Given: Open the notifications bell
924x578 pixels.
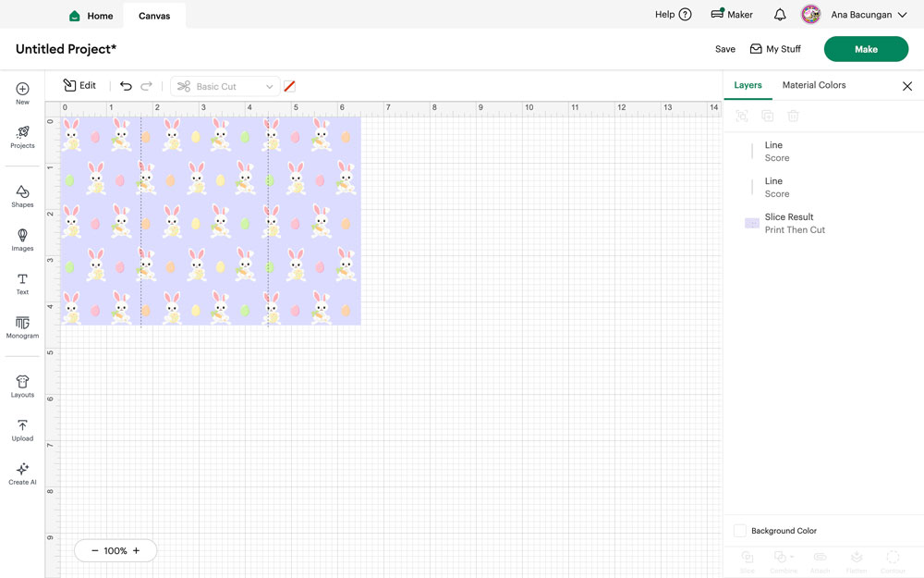Looking at the screenshot, I should tap(780, 15).
